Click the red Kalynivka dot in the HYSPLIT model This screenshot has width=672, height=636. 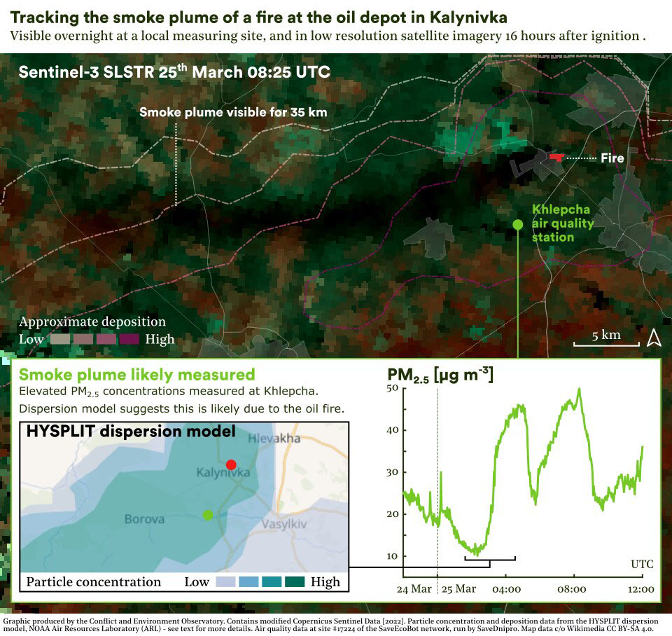[231, 464]
